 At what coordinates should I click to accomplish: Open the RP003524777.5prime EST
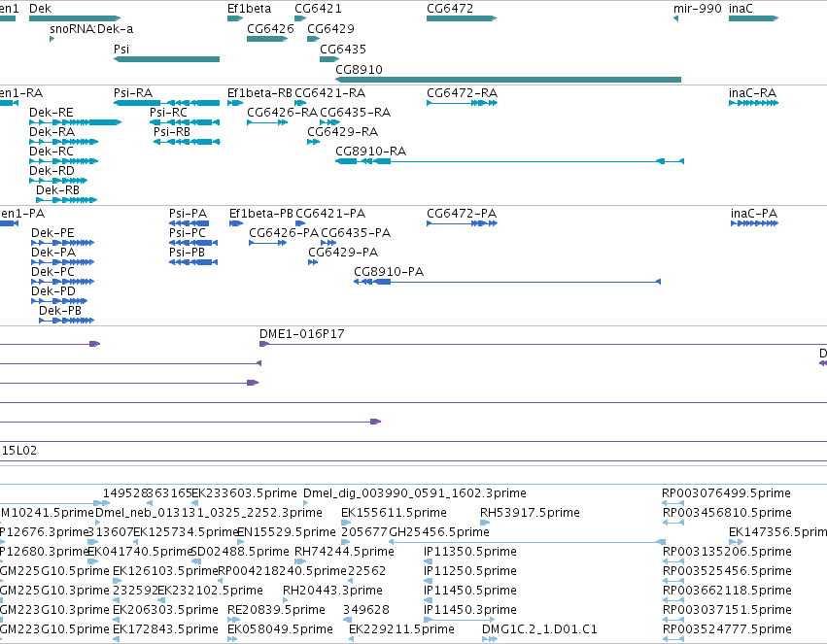(x=673, y=639)
